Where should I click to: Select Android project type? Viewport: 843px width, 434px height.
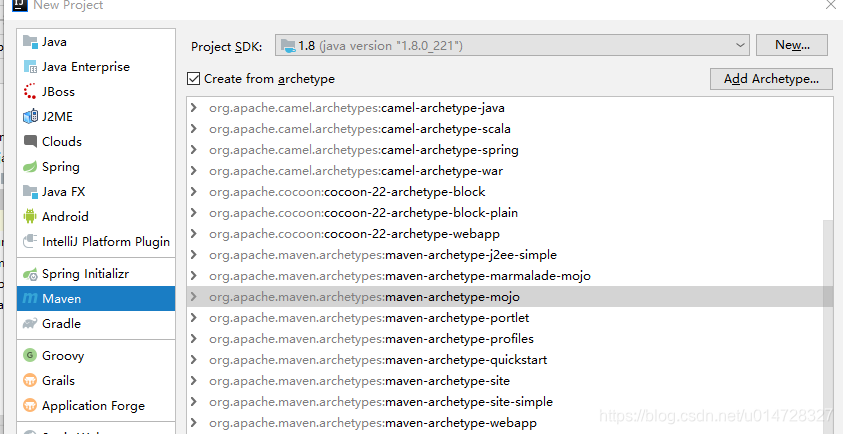pos(96,217)
